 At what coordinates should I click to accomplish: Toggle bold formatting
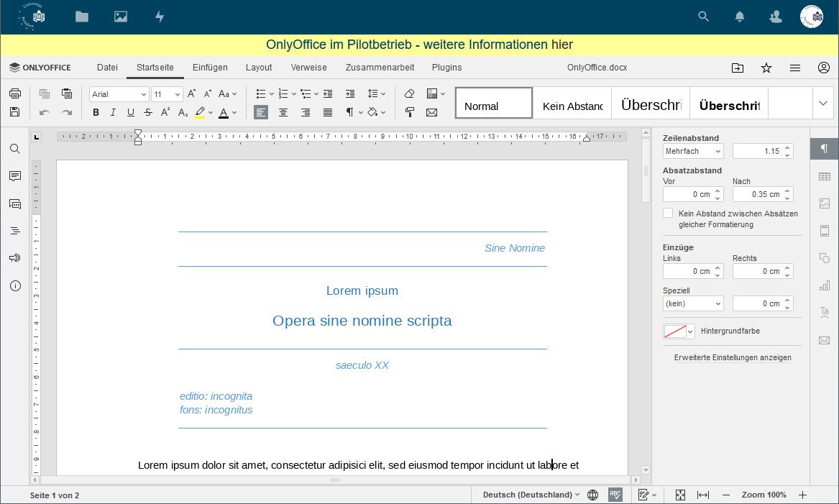(96, 112)
